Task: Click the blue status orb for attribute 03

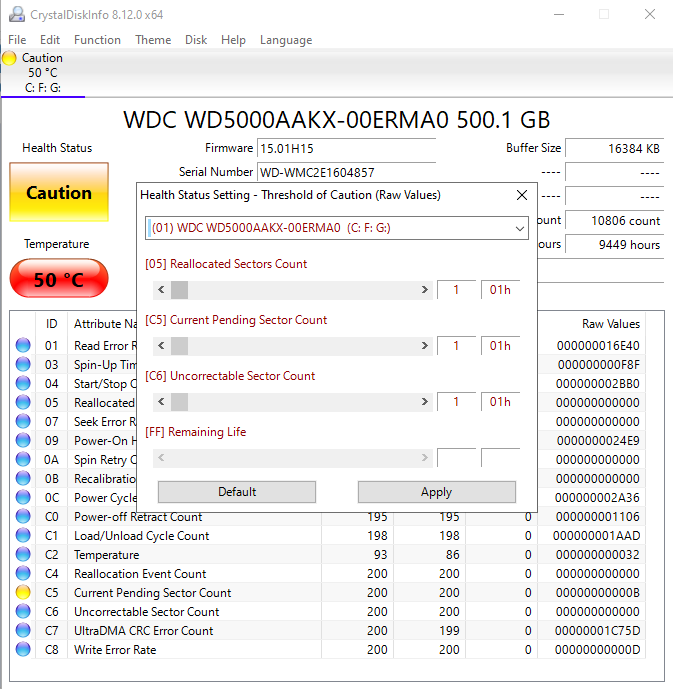Action: click(23, 364)
